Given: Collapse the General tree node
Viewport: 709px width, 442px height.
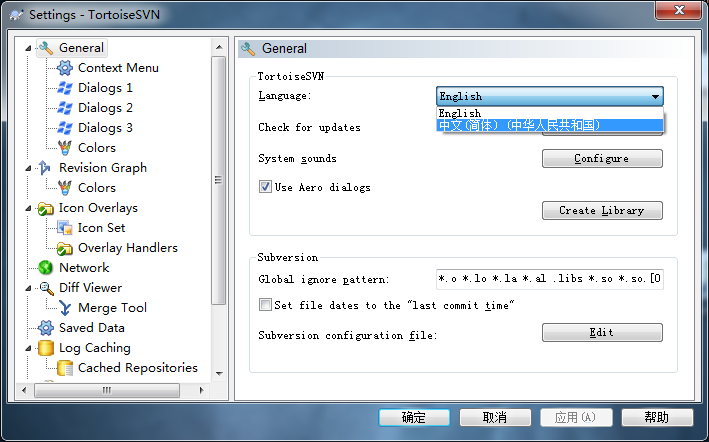Looking at the screenshot, I should [x=28, y=48].
